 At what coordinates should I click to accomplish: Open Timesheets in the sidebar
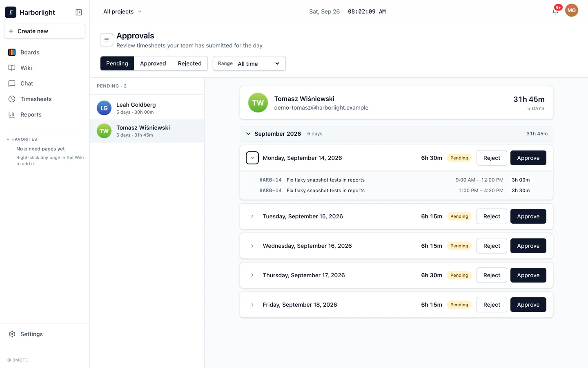coord(45,99)
